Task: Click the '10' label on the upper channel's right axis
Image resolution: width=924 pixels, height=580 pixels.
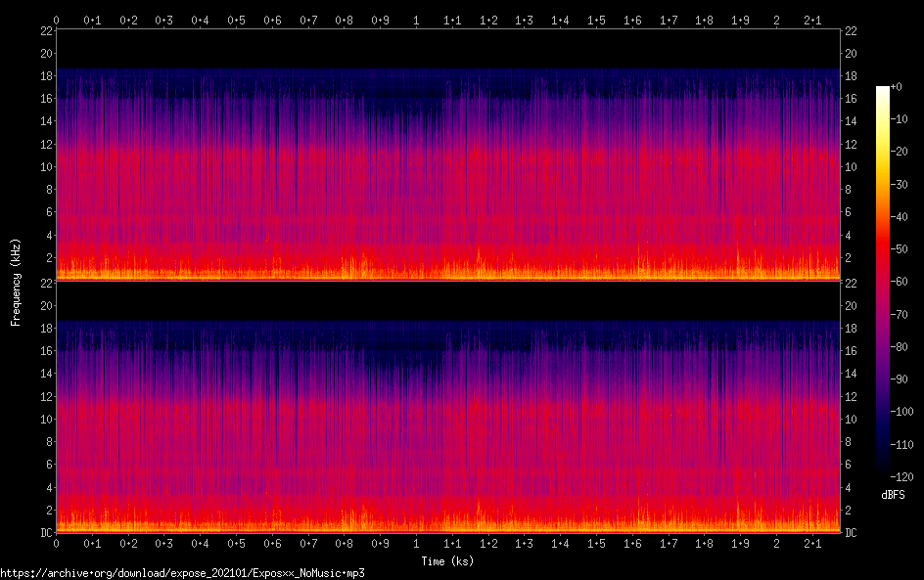Action: coord(851,166)
